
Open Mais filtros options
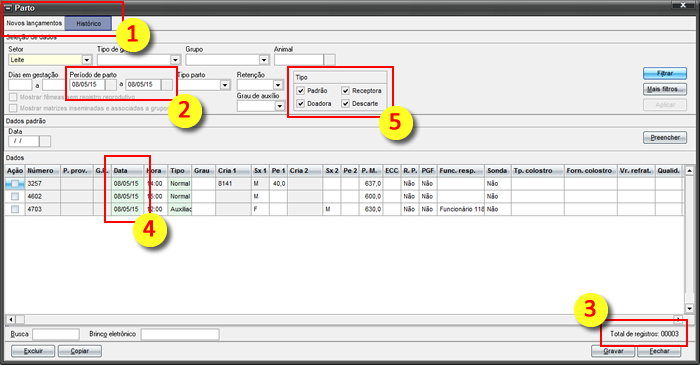click(x=665, y=89)
